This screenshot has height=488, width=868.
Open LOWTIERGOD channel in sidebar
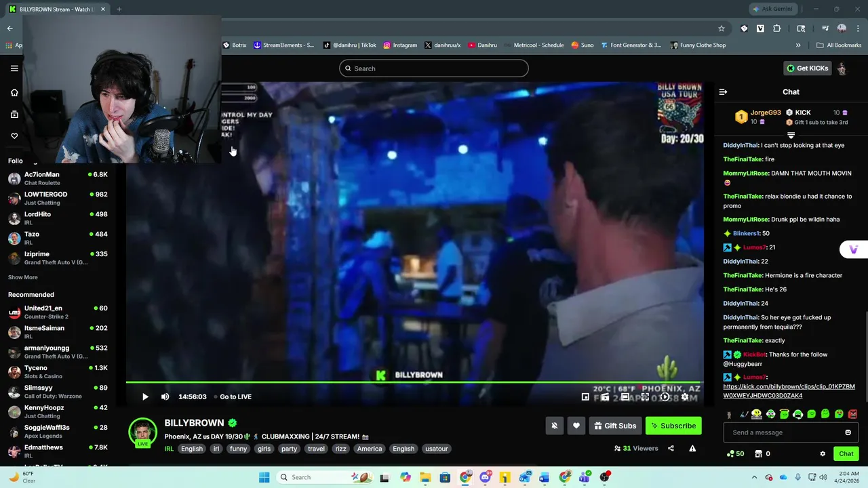click(58, 198)
